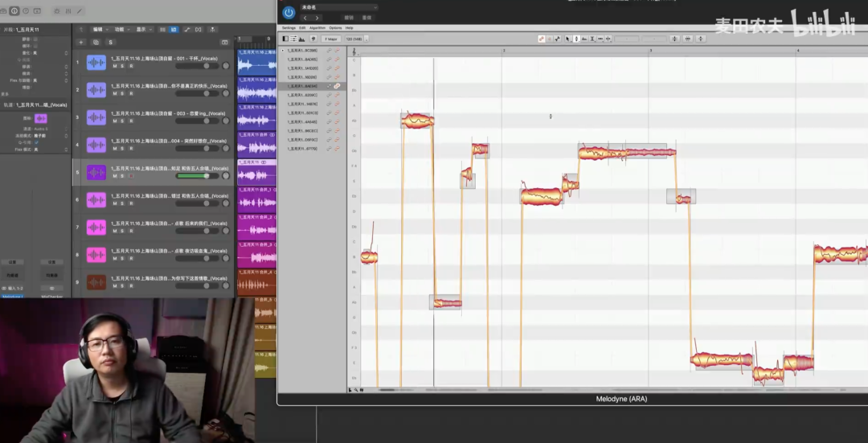Screen dimensions: 868x443
Task: Open the Edit menu in Melodyne
Action: [x=302, y=27]
